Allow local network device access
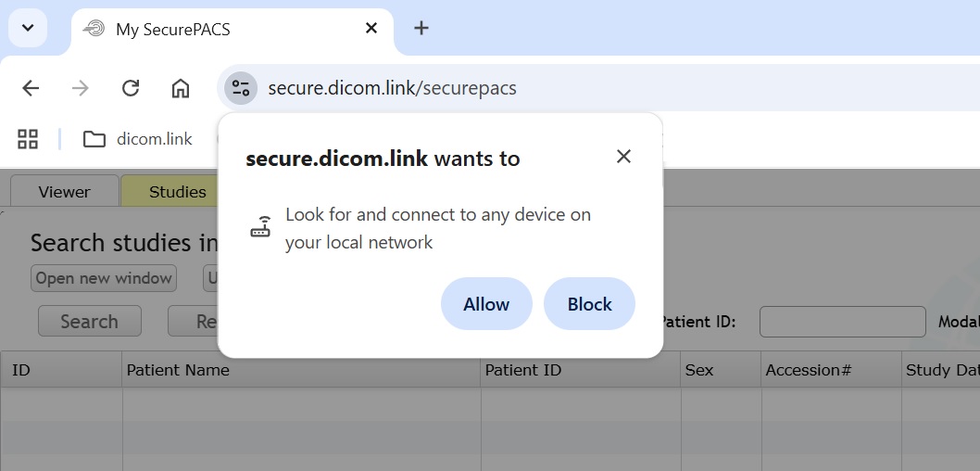Viewport: 980px width, 471px height. coord(486,304)
